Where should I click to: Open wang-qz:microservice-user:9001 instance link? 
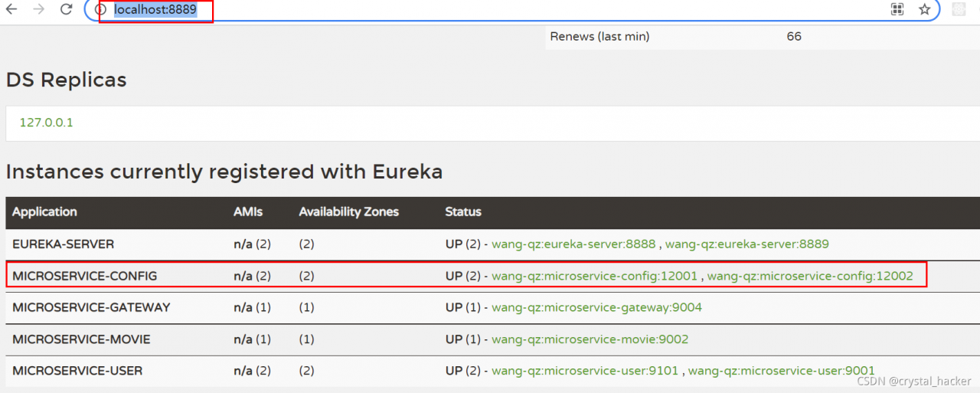781,371
